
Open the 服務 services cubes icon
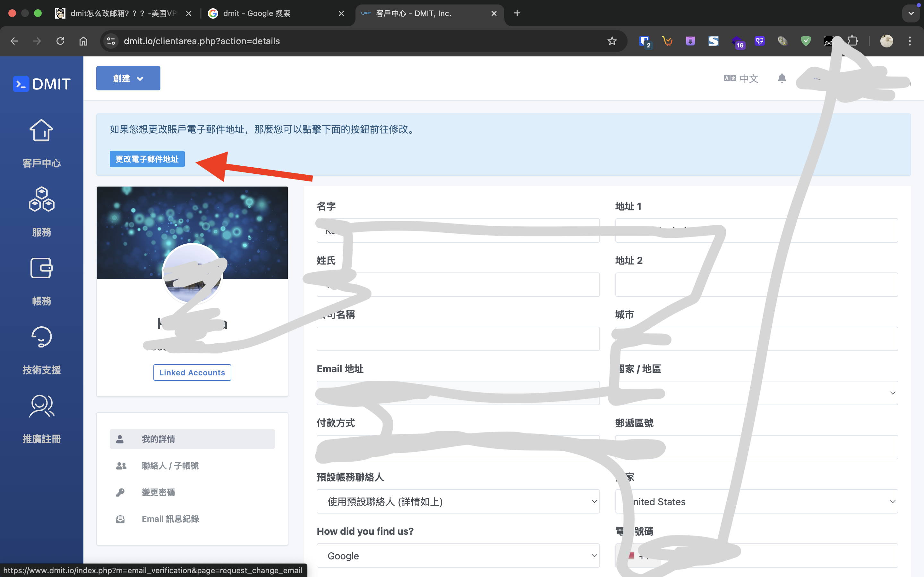pyautogui.click(x=41, y=199)
